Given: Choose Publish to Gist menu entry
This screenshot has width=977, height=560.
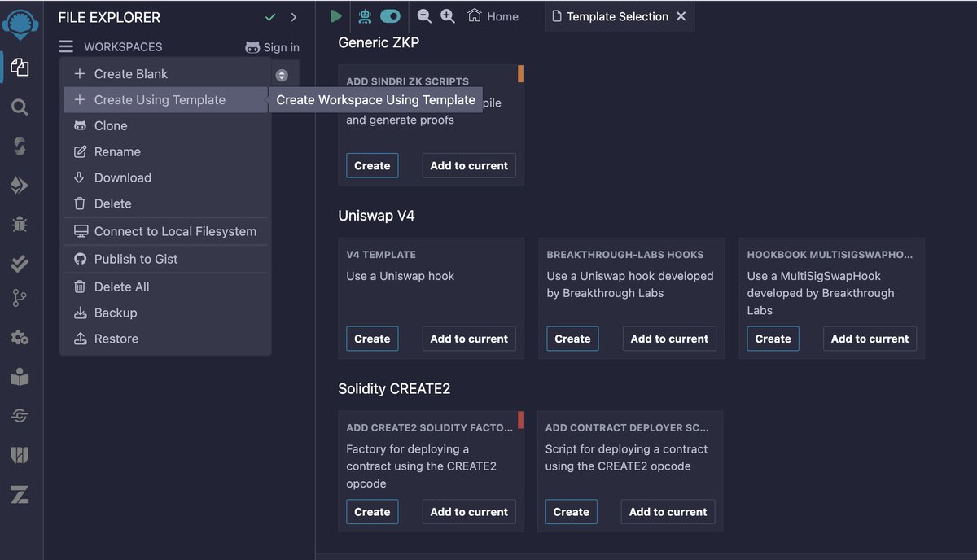Looking at the screenshot, I should pyautogui.click(x=165, y=260).
